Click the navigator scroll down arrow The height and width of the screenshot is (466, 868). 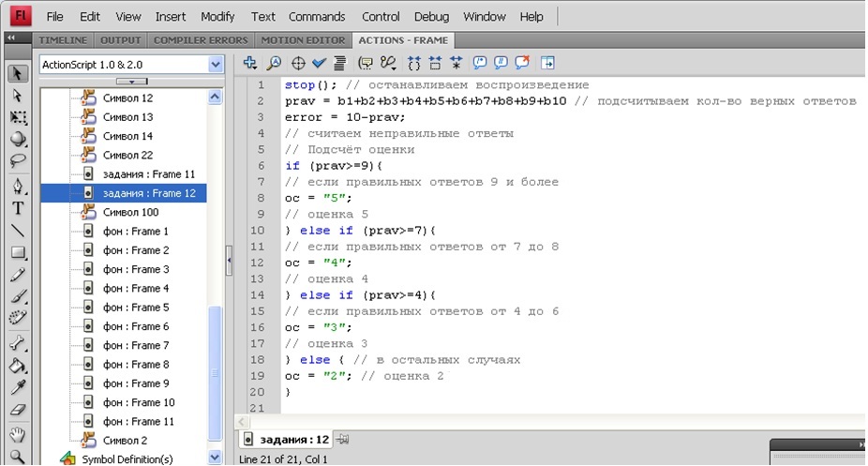(x=215, y=458)
